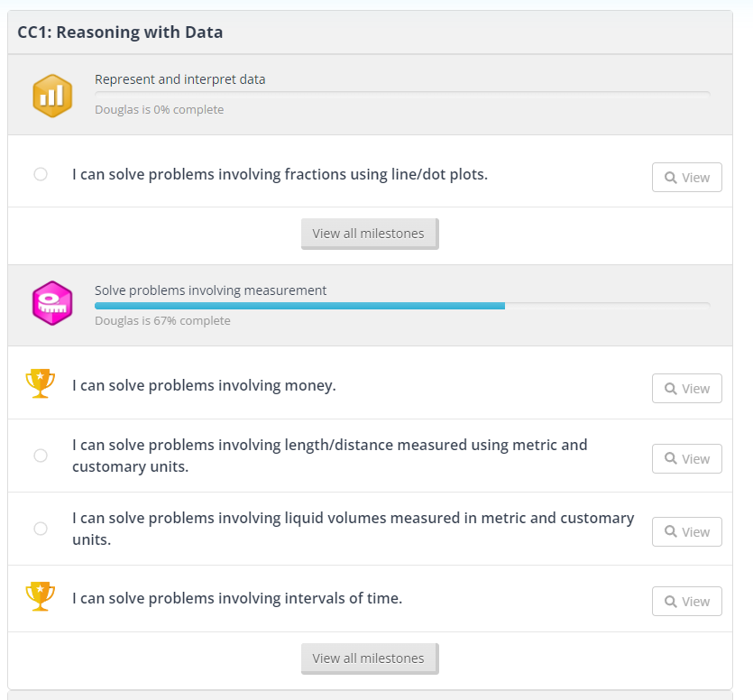
Task: Expand all milestones under Solve problems involving measurement
Action: pos(369,659)
